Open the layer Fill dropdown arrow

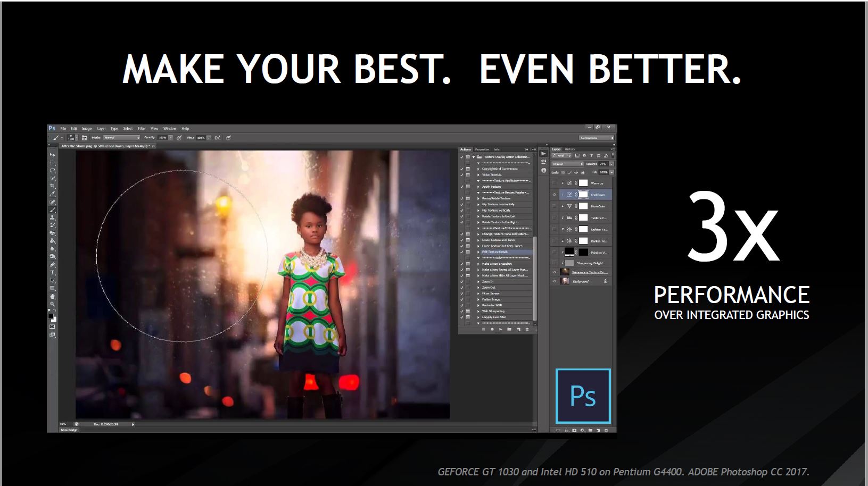pyautogui.click(x=612, y=172)
